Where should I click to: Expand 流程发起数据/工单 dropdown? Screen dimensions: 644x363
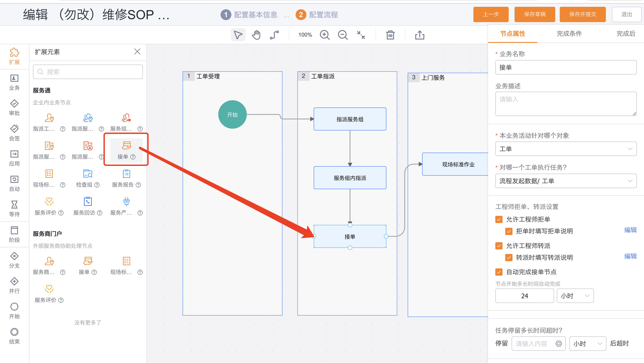tap(566, 181)
